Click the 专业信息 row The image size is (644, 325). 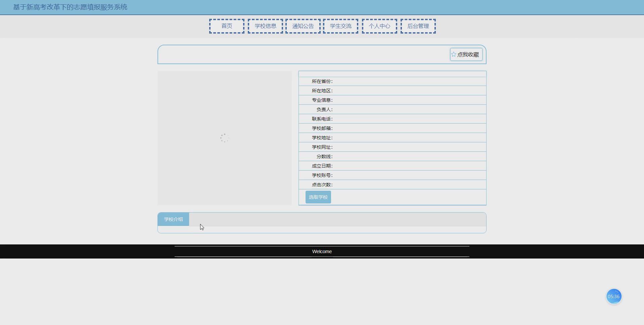(392, 100)
